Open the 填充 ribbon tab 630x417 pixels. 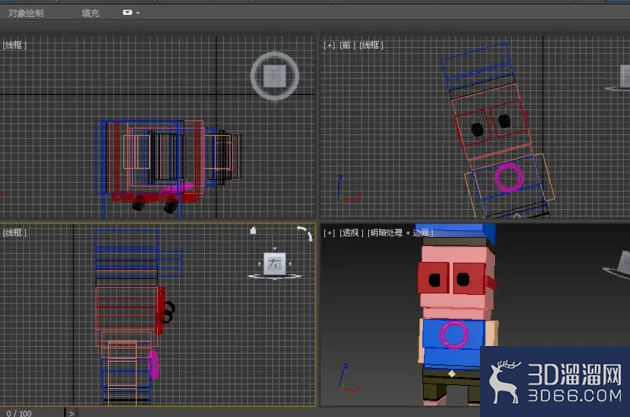point(90,13)
